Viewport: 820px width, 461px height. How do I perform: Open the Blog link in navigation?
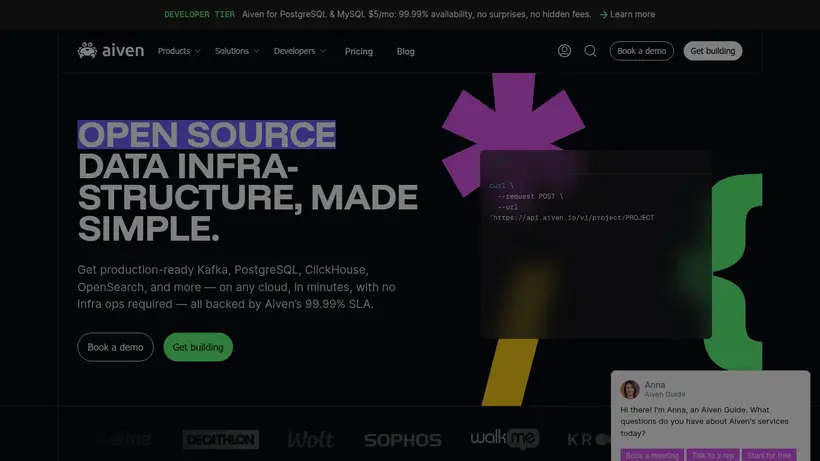tap(405, 51)
